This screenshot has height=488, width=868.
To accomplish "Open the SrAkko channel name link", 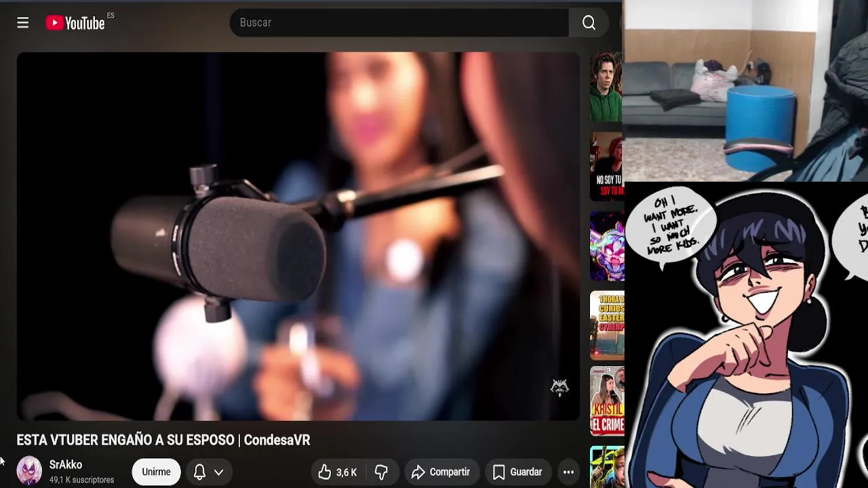I will (66, 465).
